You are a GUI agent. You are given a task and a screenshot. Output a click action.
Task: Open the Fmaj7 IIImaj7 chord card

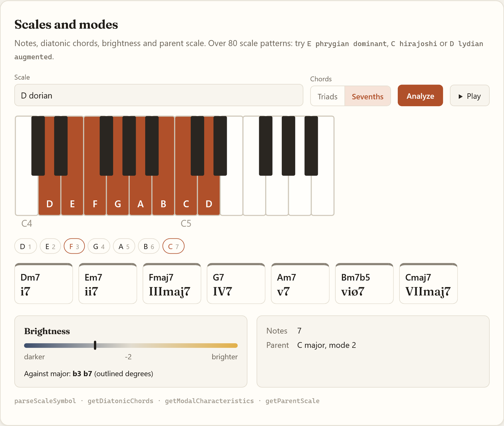click(172, 283)
